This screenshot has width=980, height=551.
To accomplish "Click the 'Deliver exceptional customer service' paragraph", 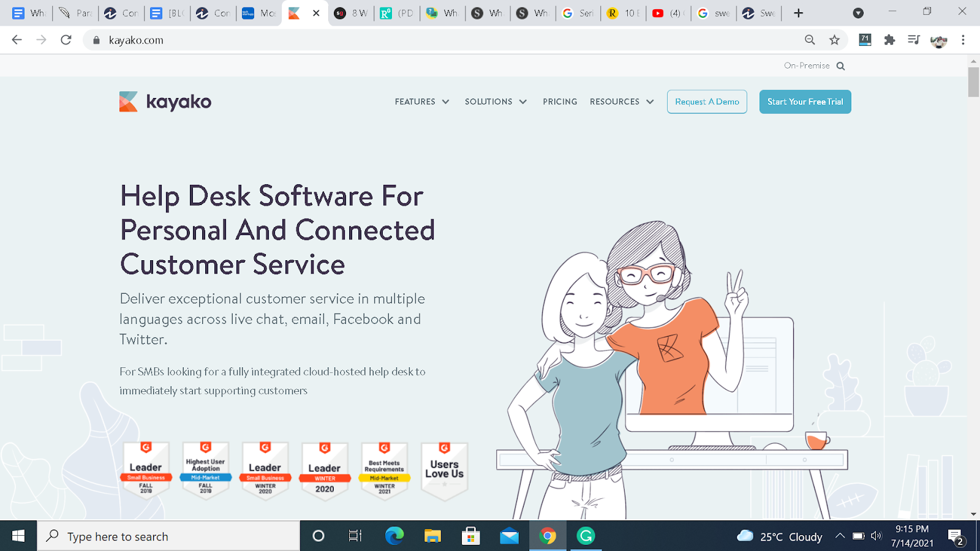I will click(x=273, y=319).
